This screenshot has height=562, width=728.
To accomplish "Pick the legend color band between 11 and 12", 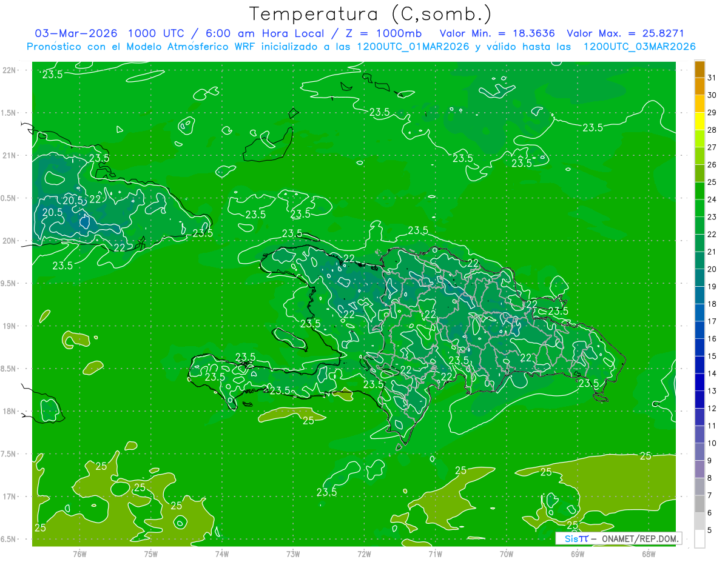I will click(699, 416).
